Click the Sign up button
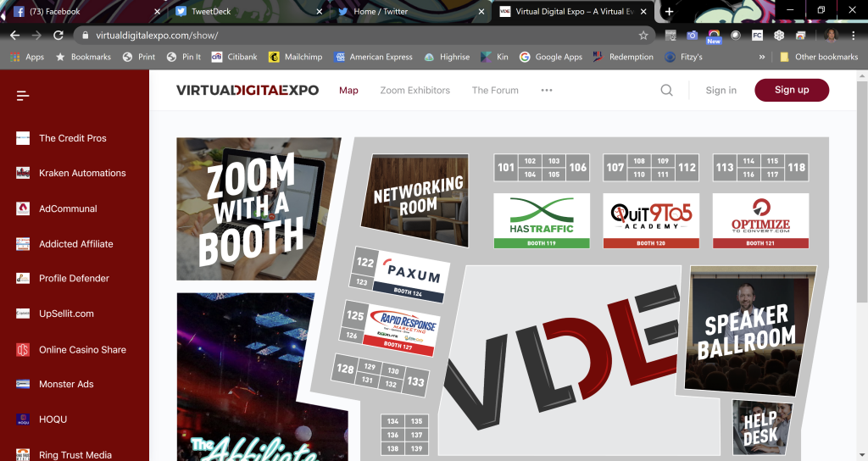Image resolution: width=868 pixels, height=461 pixels. click(791, 91)
